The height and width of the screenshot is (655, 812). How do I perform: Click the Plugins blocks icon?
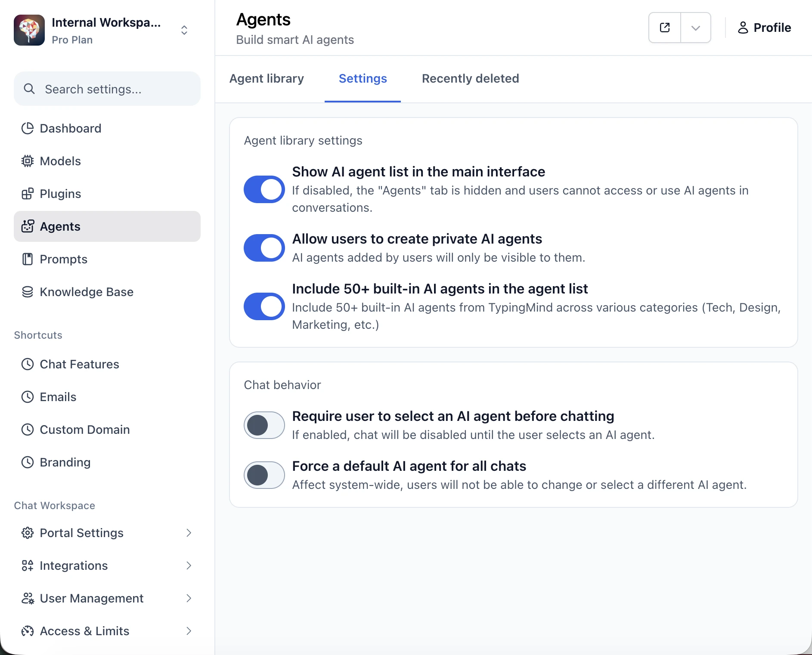[x=28, y=194]
